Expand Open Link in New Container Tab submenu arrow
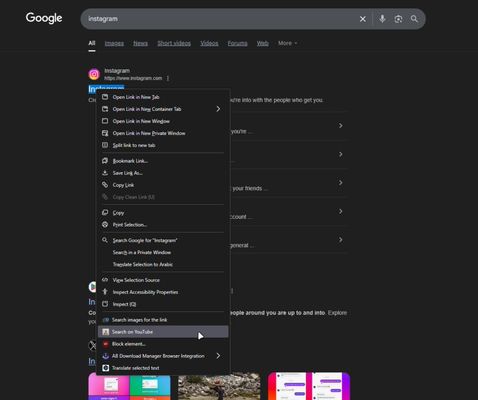The width and height of the screenshot is (478, 400). 218,109
